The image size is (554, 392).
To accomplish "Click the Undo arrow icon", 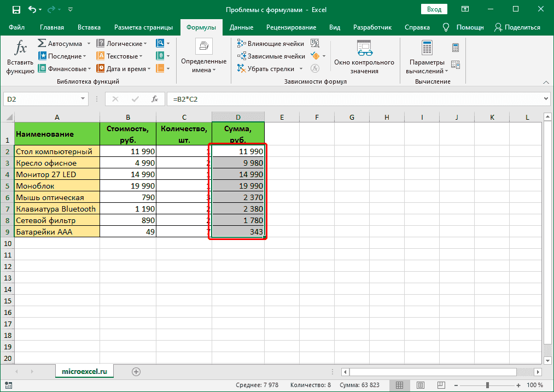I will pos(32,10).
